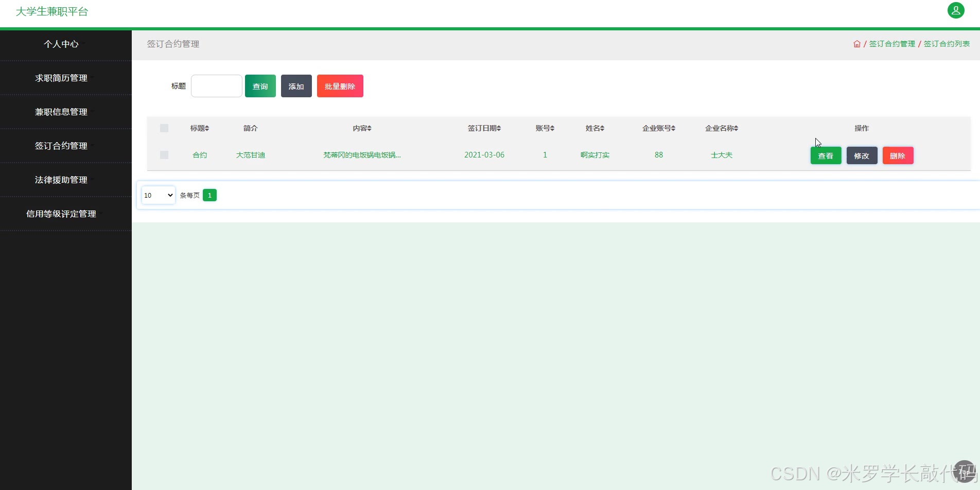Click the 2021-03-06 date cell

point(484,155)
